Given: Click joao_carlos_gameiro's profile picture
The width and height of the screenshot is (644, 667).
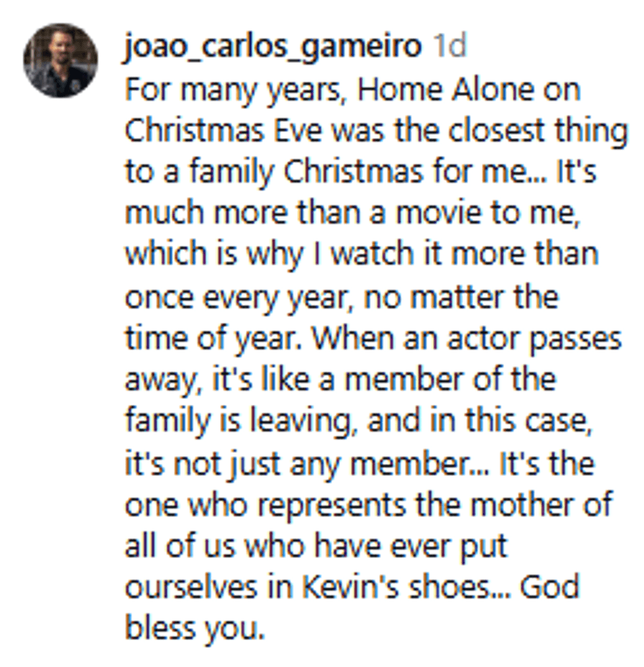Looking at the screenshot, I should click(x=60, y=60).
